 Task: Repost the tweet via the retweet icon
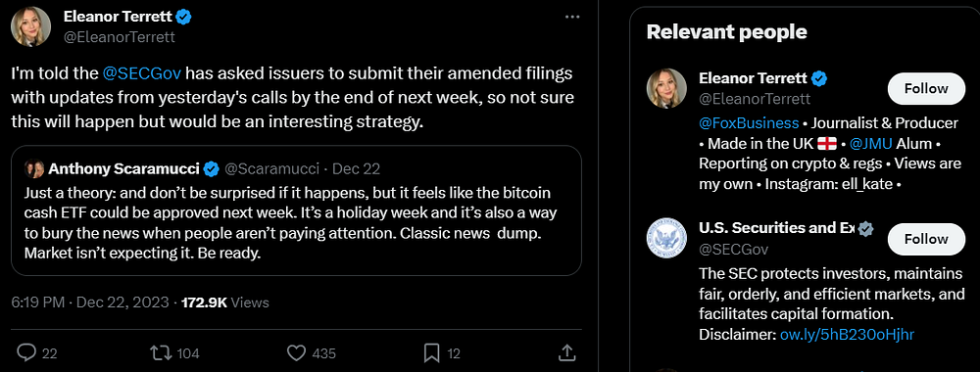click(x=162, y=353)
